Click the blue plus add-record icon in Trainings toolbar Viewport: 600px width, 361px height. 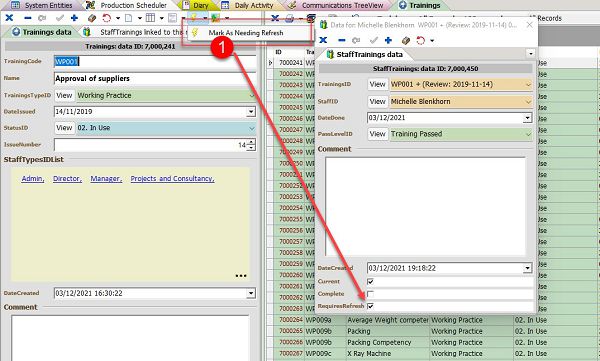click(75, 18)
